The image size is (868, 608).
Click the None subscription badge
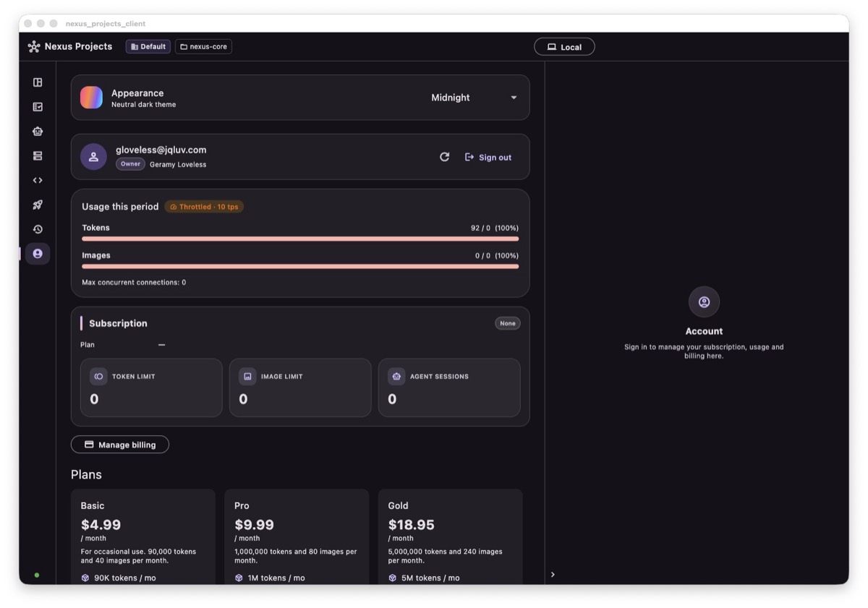point(508,323)
